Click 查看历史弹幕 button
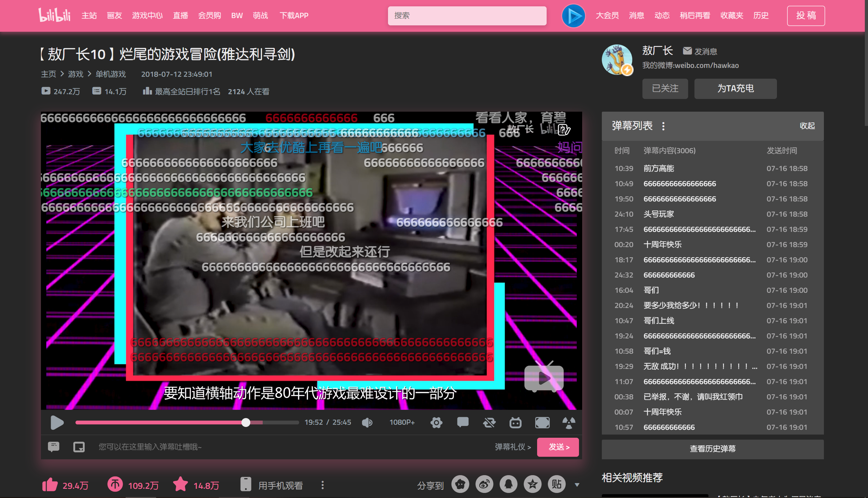 point(713,449)
